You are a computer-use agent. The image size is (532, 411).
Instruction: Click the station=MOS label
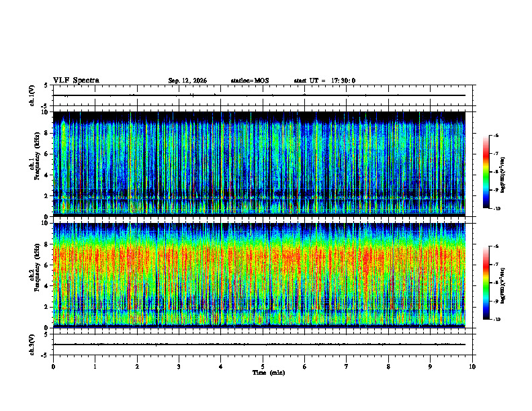point(250,81)
